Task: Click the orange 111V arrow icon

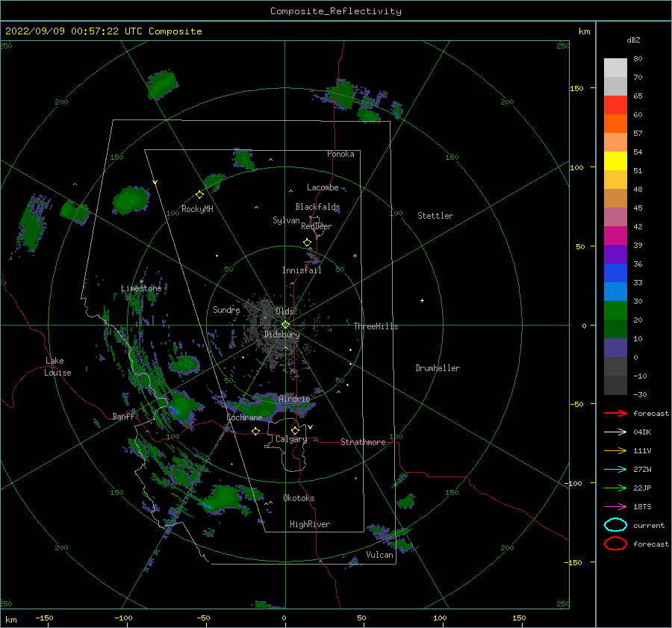Action: point(615,450)
